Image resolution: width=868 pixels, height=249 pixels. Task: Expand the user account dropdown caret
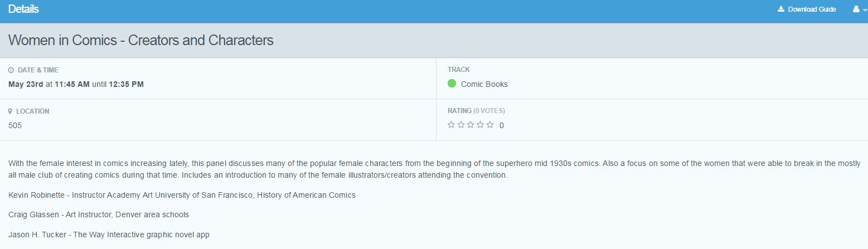pos(865,10)
